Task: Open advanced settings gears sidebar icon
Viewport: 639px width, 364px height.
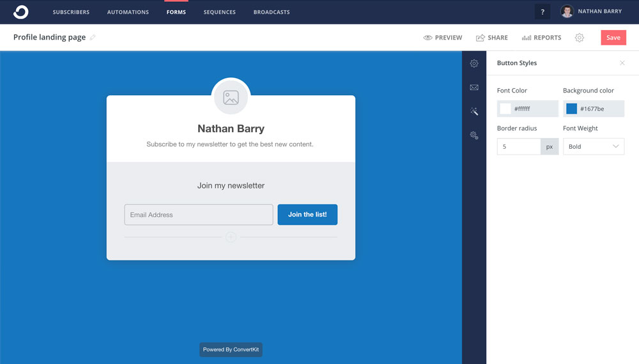Action: (x=474, y=135)
